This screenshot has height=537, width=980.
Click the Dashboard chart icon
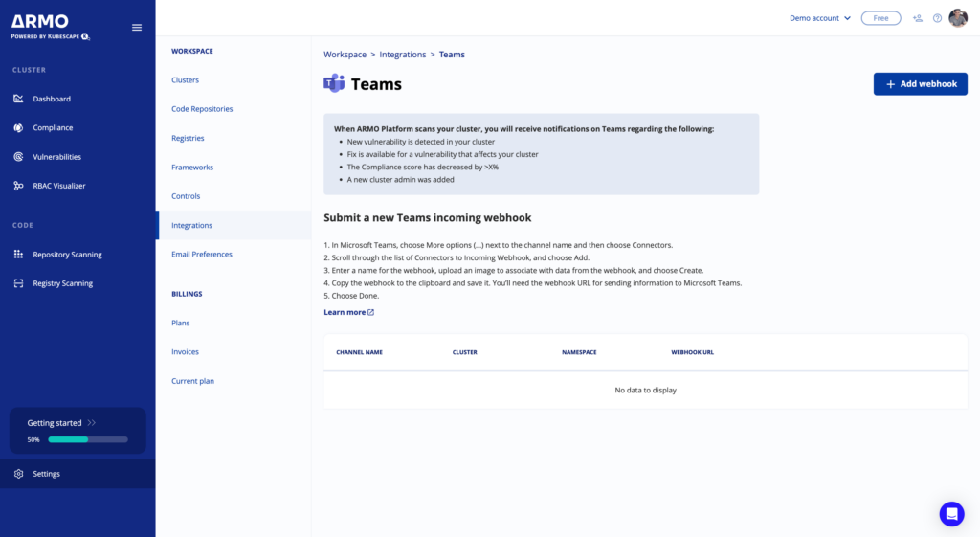(19, 99)
